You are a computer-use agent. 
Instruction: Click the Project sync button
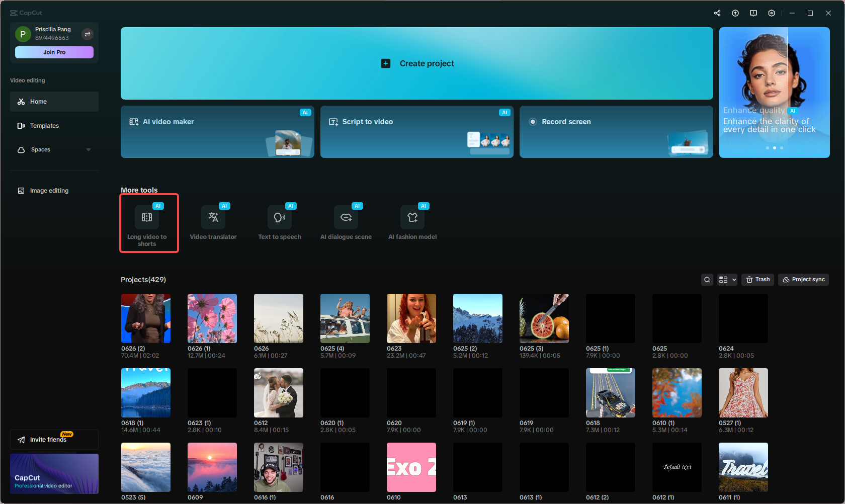point(804,280)
